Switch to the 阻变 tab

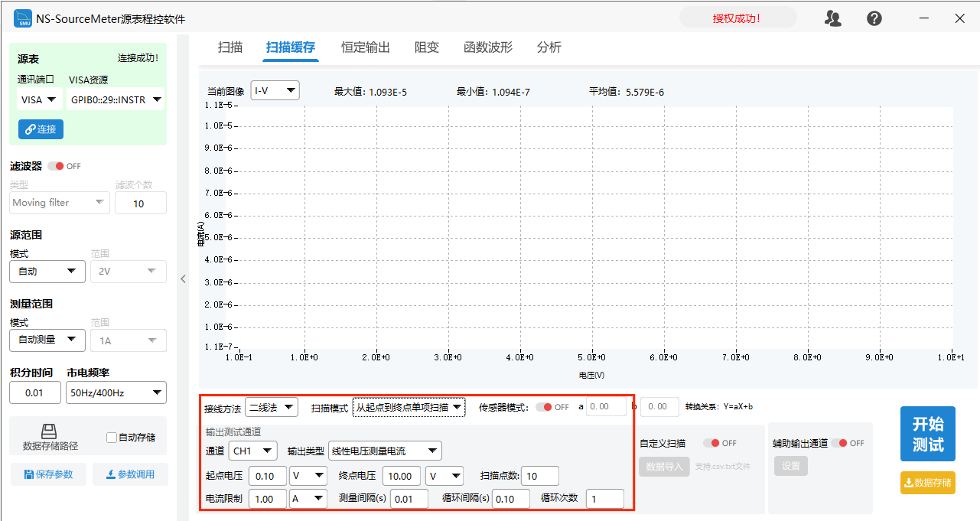(x=427, y=47)
